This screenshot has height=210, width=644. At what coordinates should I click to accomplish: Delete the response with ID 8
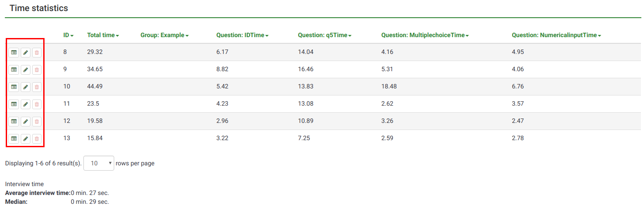coord(37,53)
